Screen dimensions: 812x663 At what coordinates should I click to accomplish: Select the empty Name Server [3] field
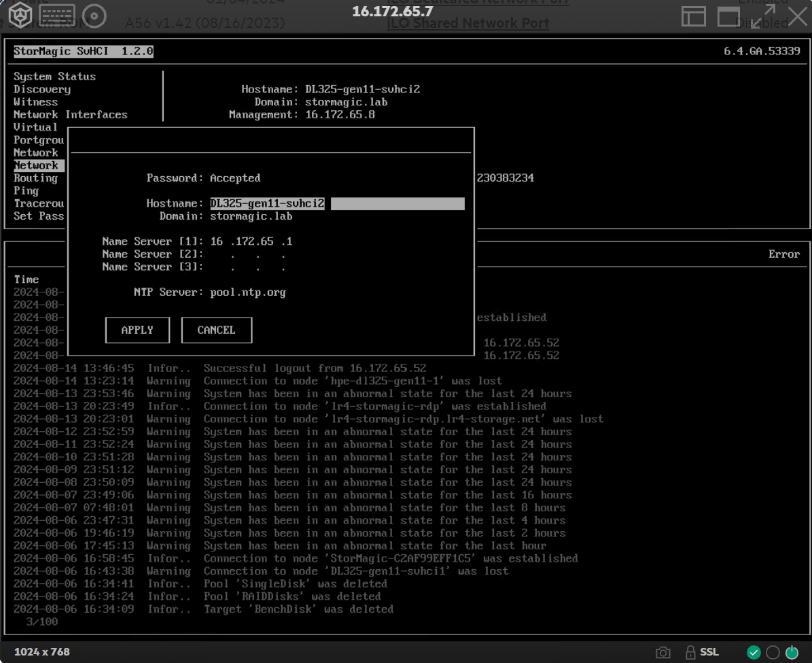[x=251, y=267]
